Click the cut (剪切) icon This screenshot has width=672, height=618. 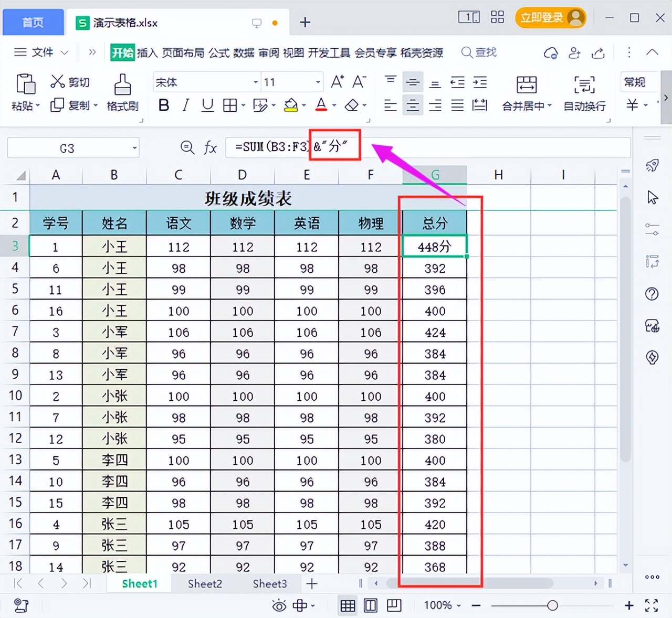[x=70, y=82]
